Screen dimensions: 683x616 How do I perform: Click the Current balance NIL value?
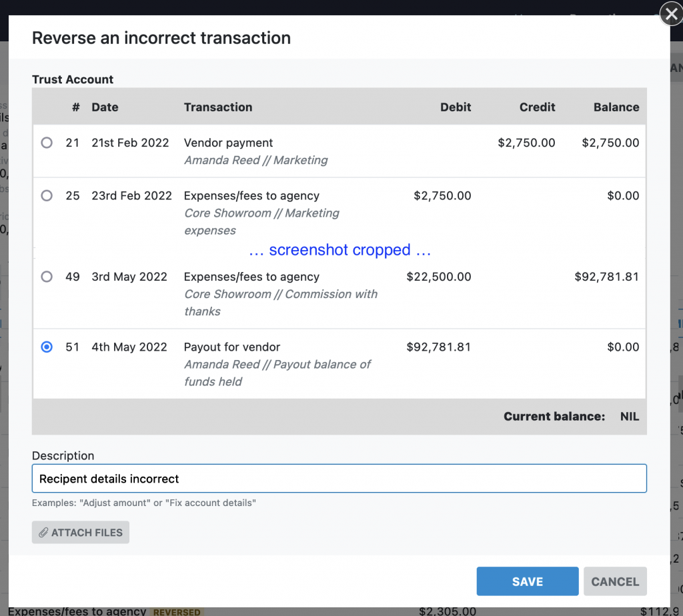click(628, 417)
